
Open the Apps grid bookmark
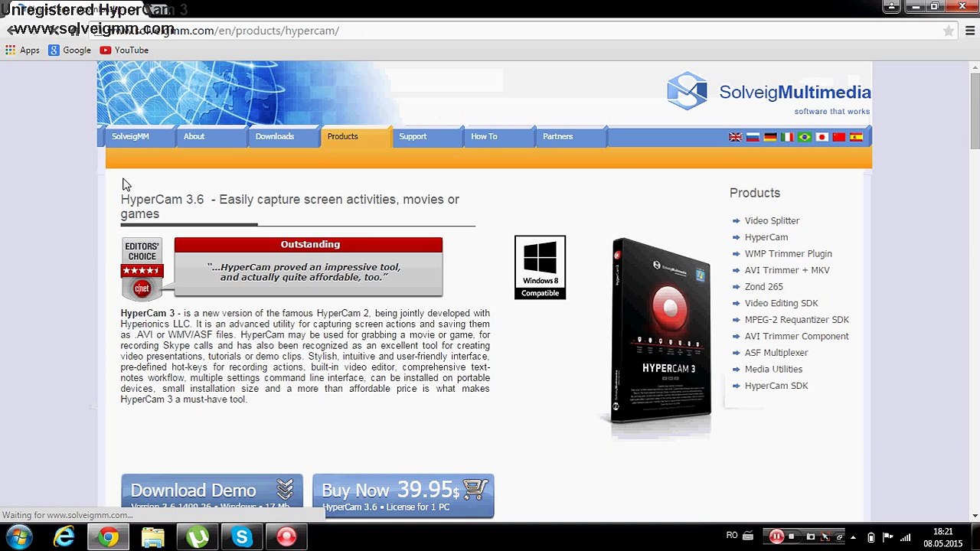pos(22,50)
